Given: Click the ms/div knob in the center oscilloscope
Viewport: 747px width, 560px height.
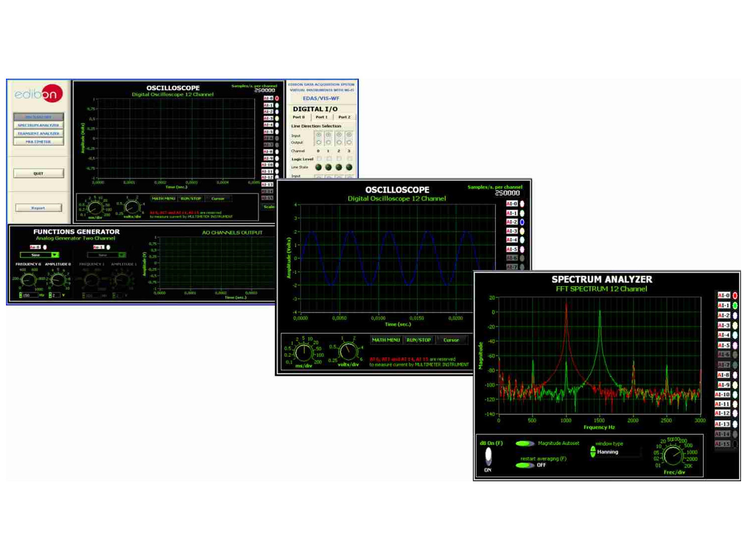Looking at the screenshot, I should click(303, 352).
